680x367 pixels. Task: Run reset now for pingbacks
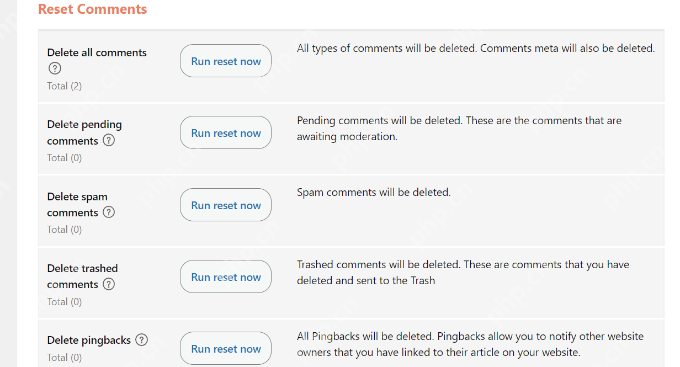226,348
